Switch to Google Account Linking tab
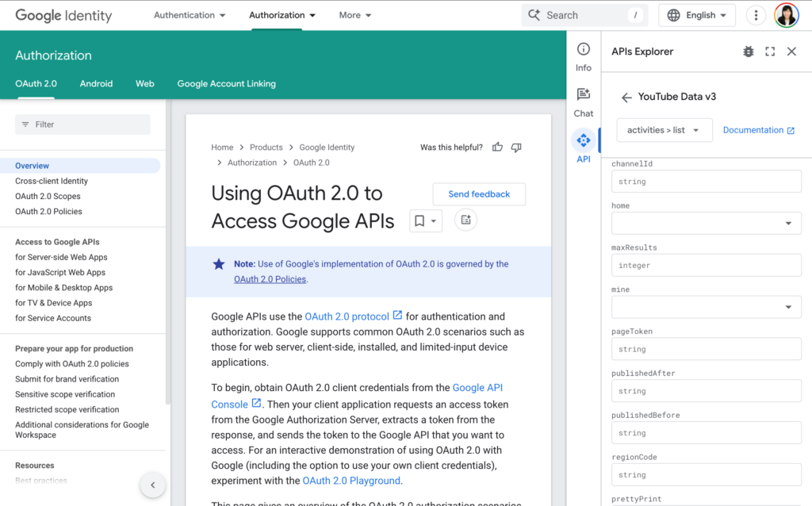 [x=226, y=83]
